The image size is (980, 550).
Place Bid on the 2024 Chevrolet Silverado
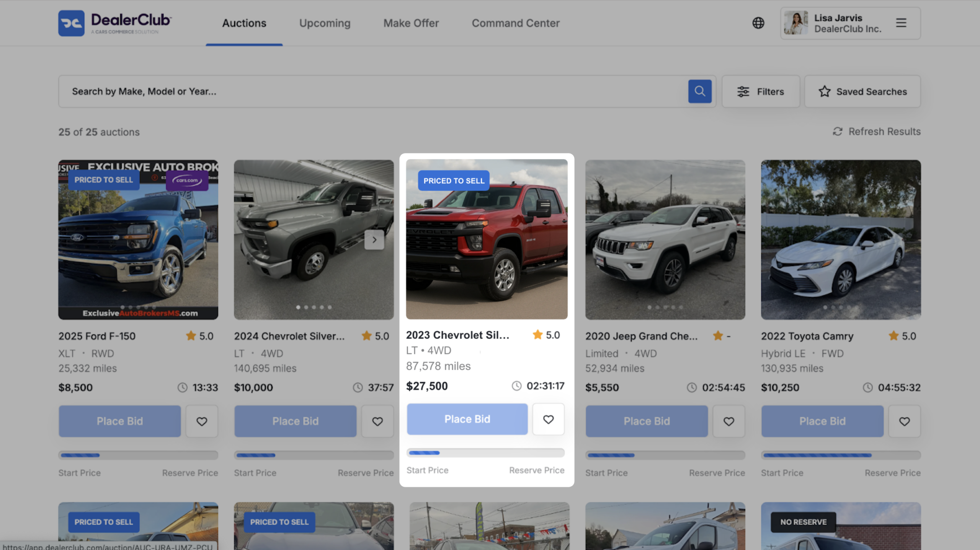click(296, 421)
